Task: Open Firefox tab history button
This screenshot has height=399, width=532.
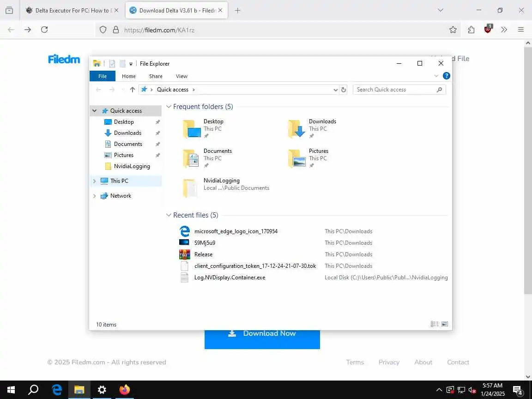Action: click(x=9, y=10)
